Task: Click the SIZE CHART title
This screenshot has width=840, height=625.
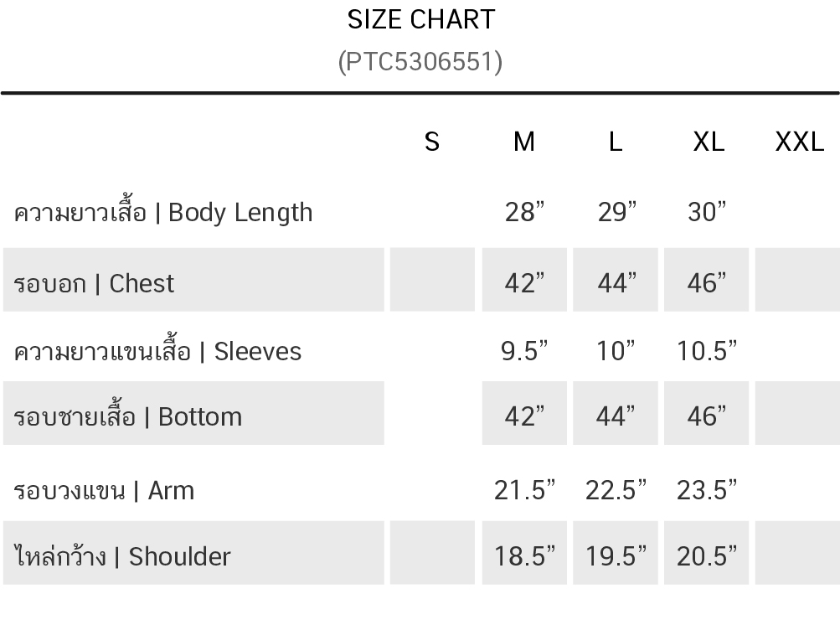Action: point(420,19)
